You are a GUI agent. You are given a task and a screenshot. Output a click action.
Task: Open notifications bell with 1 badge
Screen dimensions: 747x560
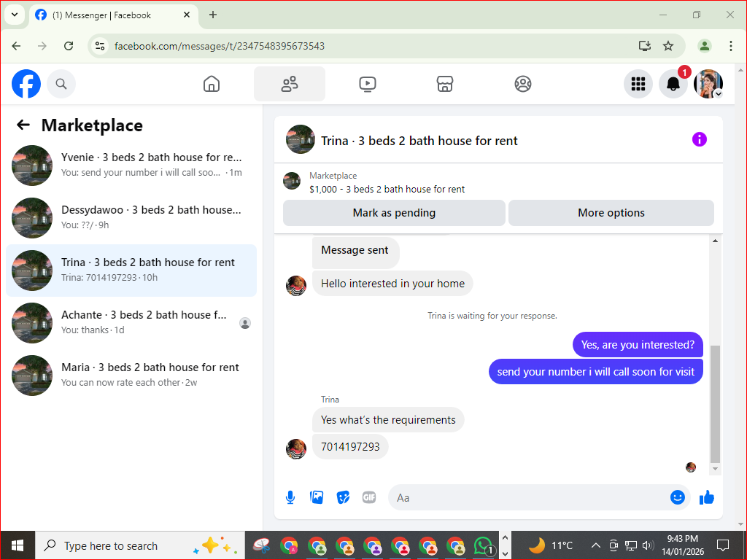coord(673,84)
